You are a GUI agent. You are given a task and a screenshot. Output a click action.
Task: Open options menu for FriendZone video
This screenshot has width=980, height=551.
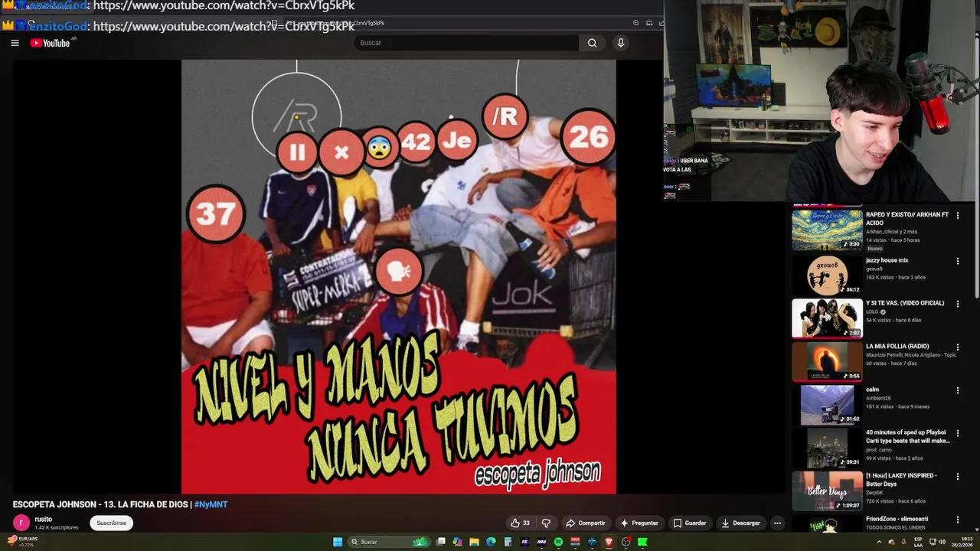[x=957, y=520]
